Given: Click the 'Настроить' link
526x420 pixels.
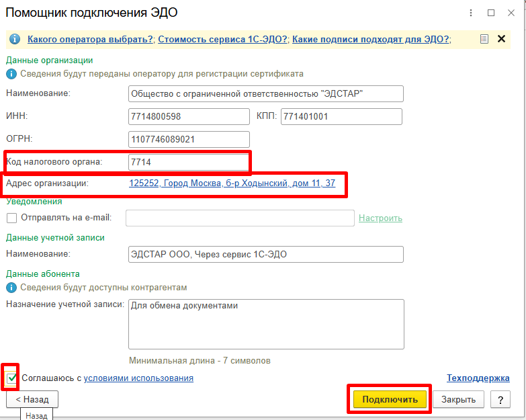Looking at the screenshot, I should point(380,218).
